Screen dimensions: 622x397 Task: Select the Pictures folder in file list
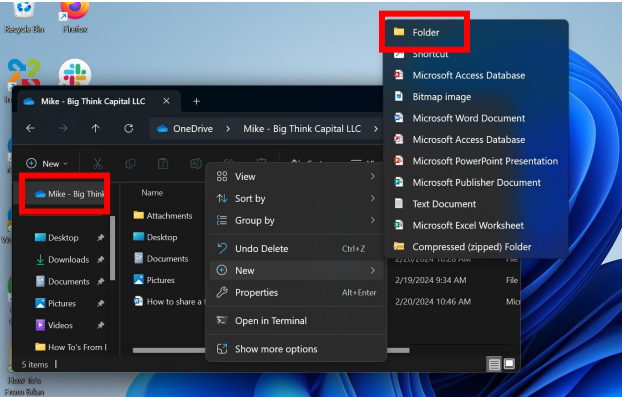pos(154,280)
